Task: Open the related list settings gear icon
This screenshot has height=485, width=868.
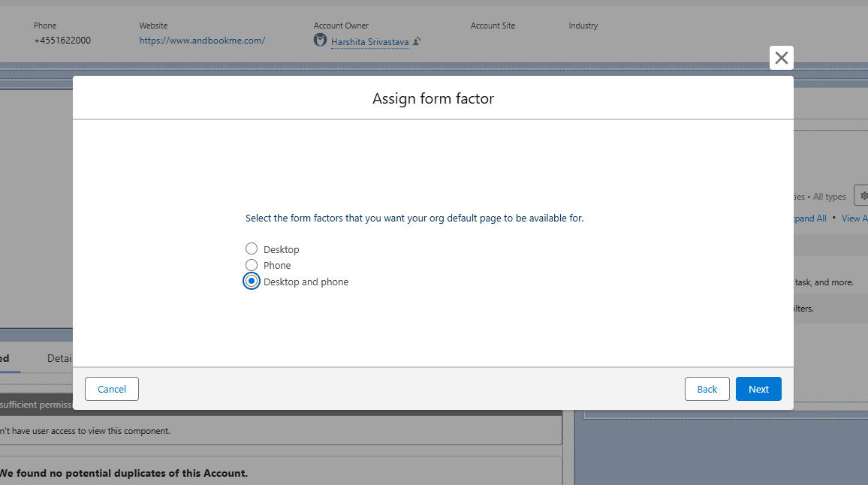Action: click(x=863, y=194)
